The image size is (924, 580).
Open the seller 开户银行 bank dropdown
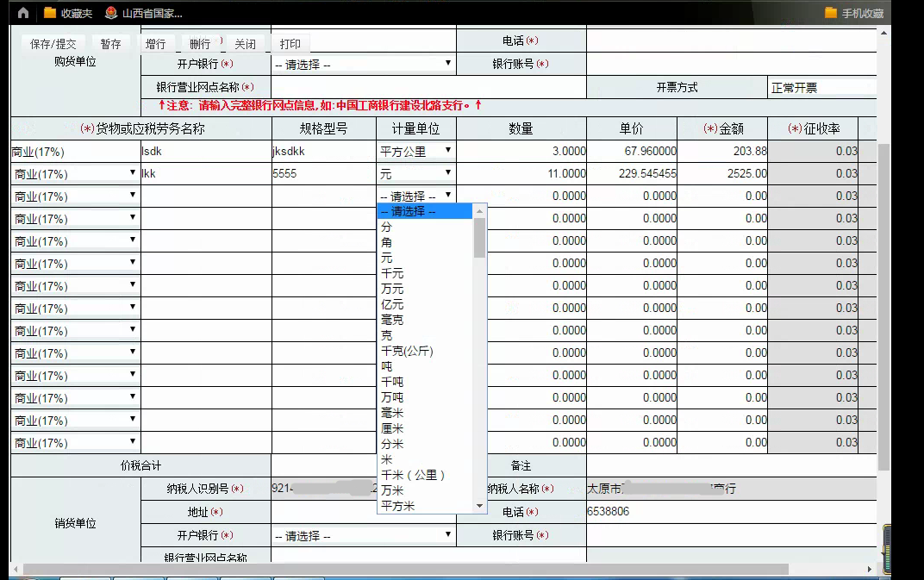(447, 534)
